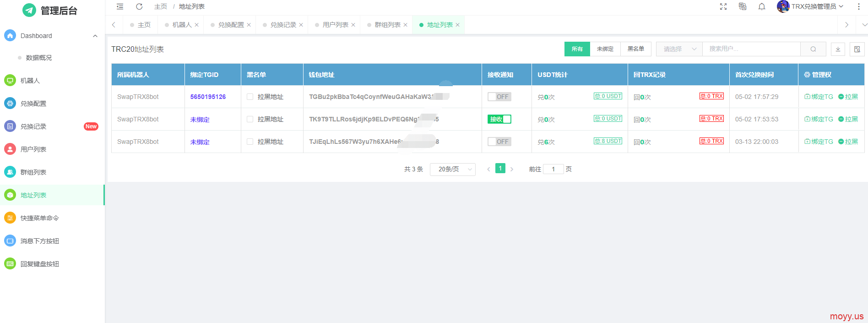Select the 黑名单 filter option
This screenshot has height=323, width=868.
pyautogui.click(x=636, y=49)
